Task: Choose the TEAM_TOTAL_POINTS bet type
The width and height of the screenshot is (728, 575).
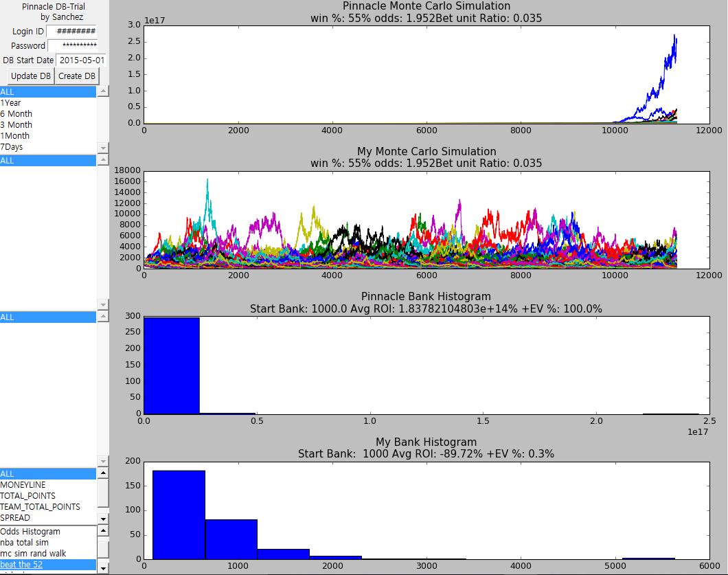Action: pyautogui.click(x=48, y=507)
